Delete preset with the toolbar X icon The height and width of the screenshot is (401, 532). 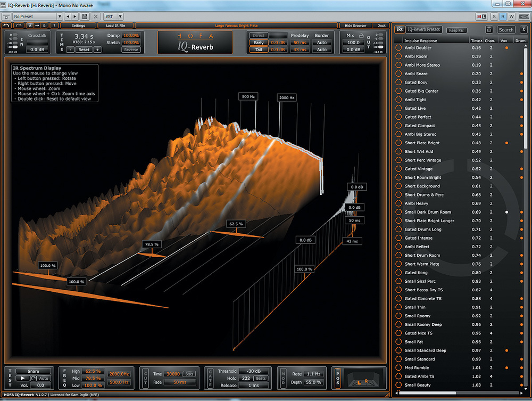[x=96, y=17]
